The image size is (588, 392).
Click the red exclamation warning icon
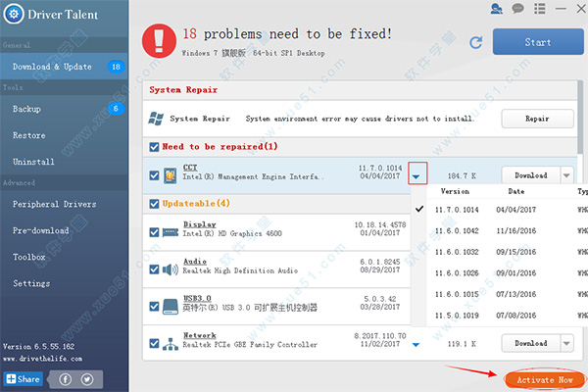coord(159,41)
